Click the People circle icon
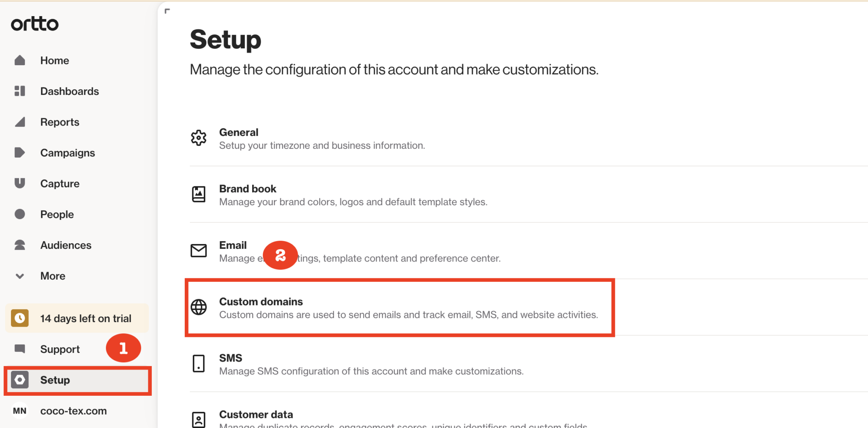 19,214
